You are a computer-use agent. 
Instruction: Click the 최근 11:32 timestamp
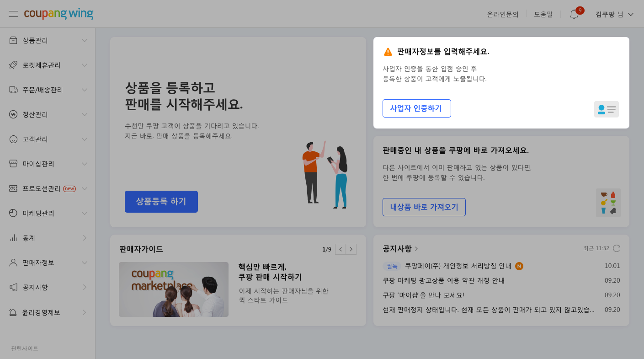point(596,248)
